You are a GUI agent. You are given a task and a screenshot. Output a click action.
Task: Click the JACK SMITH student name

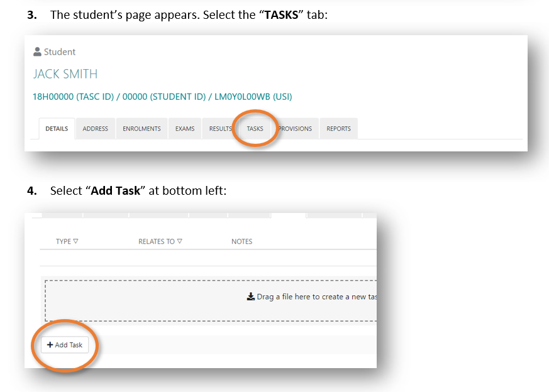[65, 74]
